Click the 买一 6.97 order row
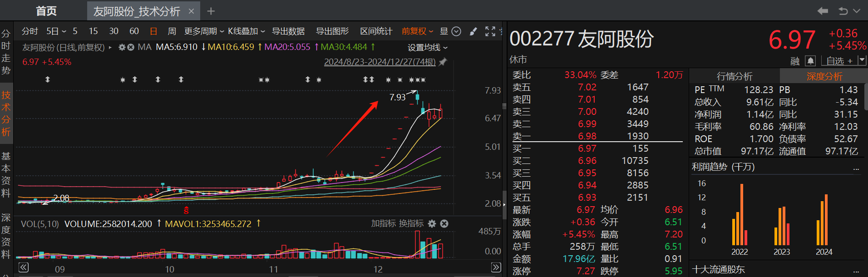The width and height of the screenshot is (868, 277). coord(597,148)
